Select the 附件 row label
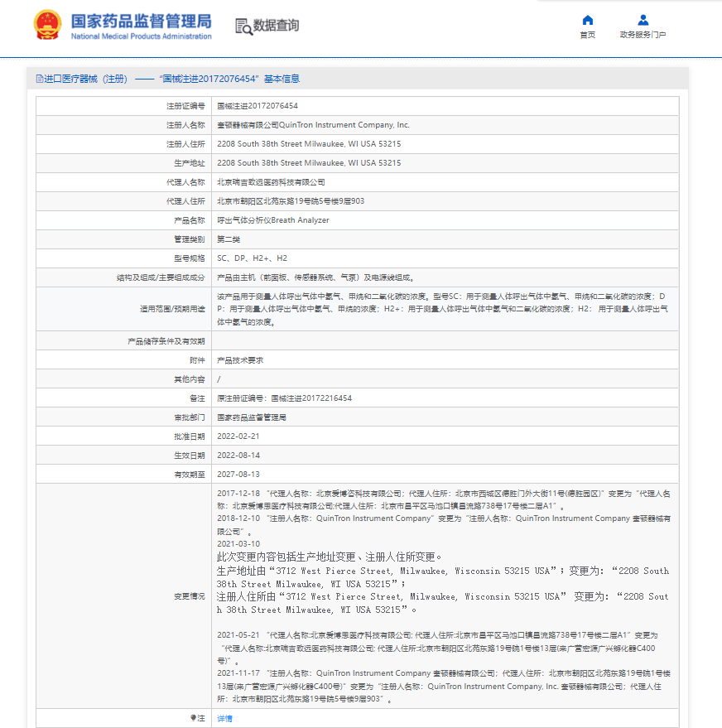 point(197,361)
